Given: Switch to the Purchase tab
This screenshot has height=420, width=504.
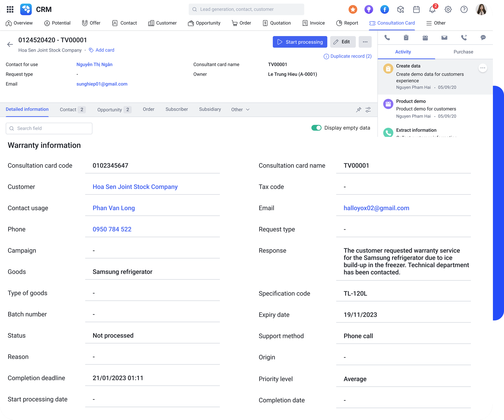Looking at the screenshot, I should click(x=463, y=52).
